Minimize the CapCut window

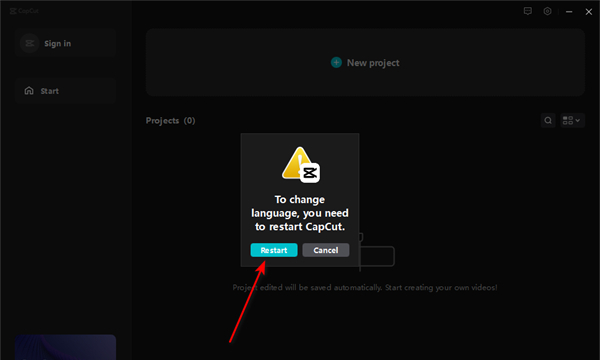[569, 11]
